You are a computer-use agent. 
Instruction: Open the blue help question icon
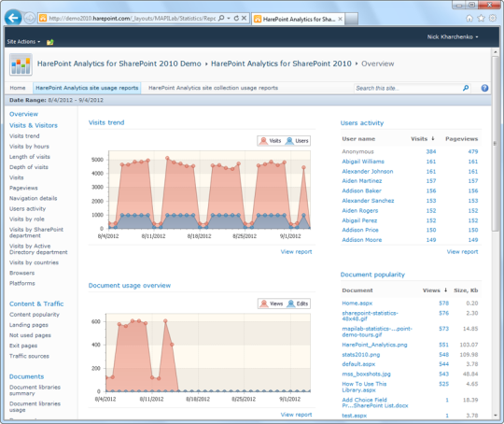click(x=484, y=88)
